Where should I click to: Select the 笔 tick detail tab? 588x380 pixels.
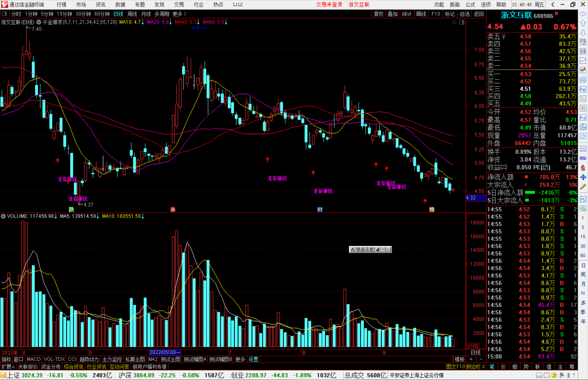click(x=492, y=367)
